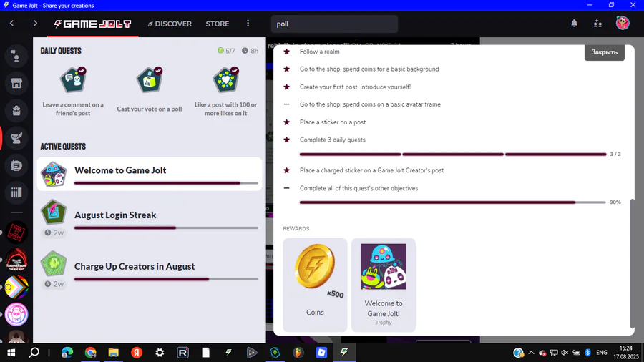
Task: Toggle the muted volume icon in the tray
Action: (x=565, y=353)
